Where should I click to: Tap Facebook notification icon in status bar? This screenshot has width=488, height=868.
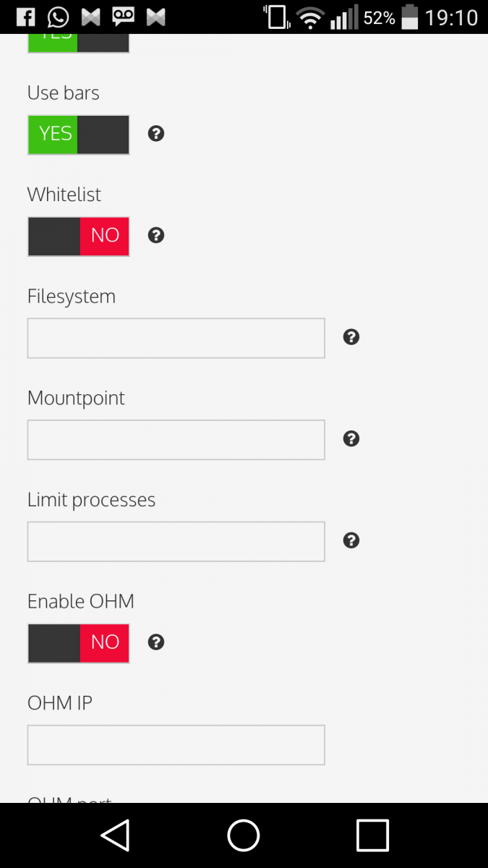pos(25,17)
